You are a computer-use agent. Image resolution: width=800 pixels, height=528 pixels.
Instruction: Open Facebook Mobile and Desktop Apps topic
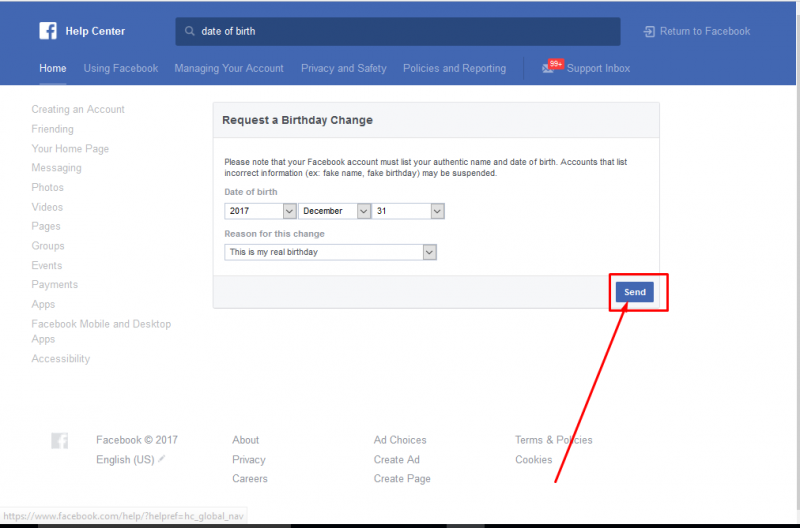[x=101, y=331]
